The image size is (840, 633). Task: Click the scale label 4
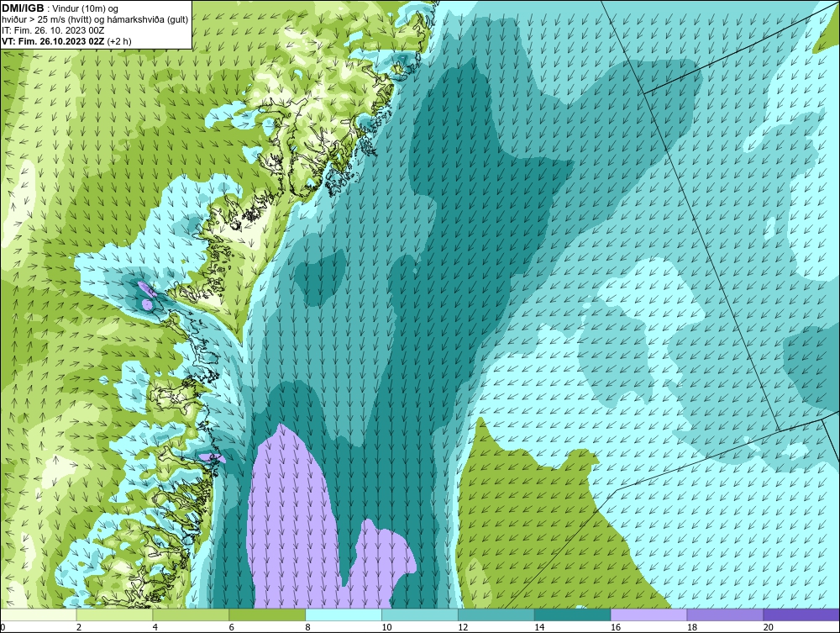coord(155,627)
